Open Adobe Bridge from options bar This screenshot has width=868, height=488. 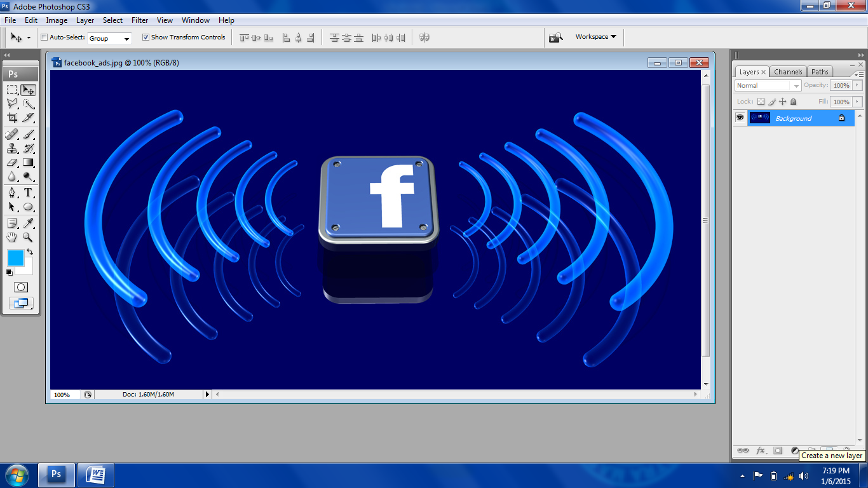(x=556, y=37)
